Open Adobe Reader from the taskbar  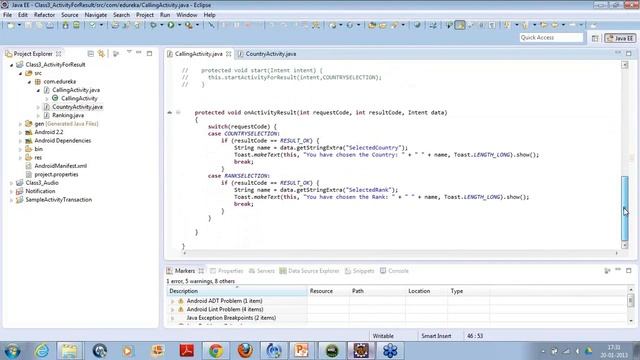tap(187, 351)
